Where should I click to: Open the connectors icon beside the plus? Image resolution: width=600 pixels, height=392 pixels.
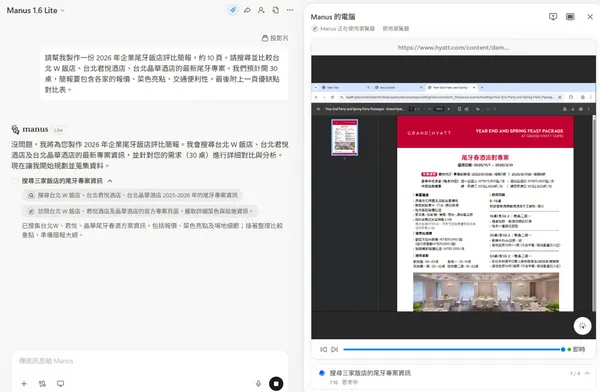coord(42,384)
